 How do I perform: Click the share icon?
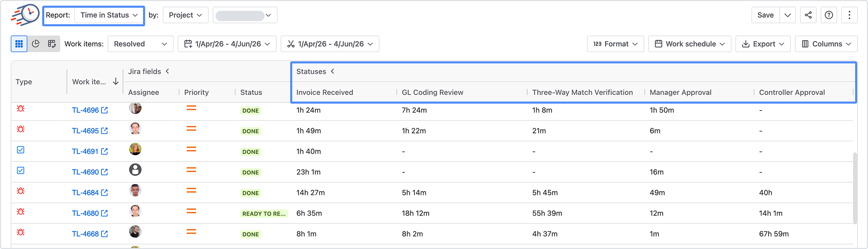point(808,15)
